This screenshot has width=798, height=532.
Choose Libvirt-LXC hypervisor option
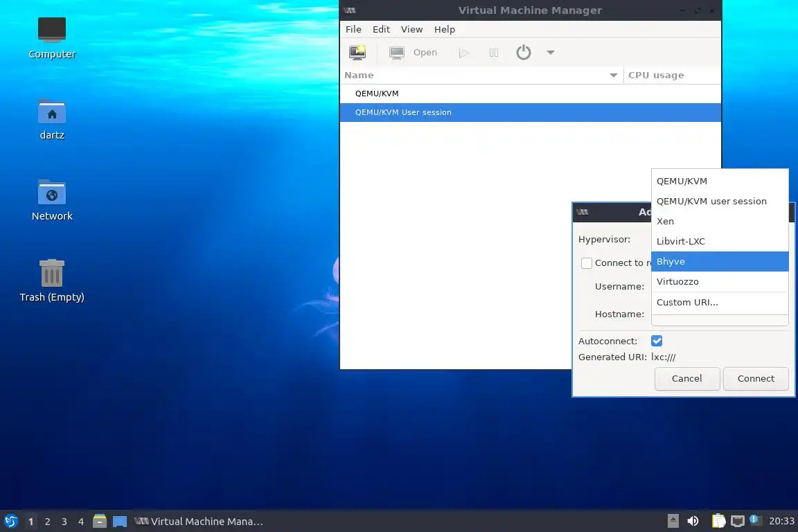click(720, 241)
